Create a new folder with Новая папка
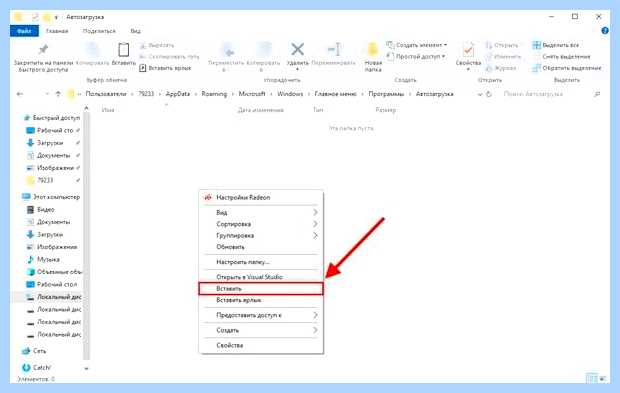 click(373, 57)
